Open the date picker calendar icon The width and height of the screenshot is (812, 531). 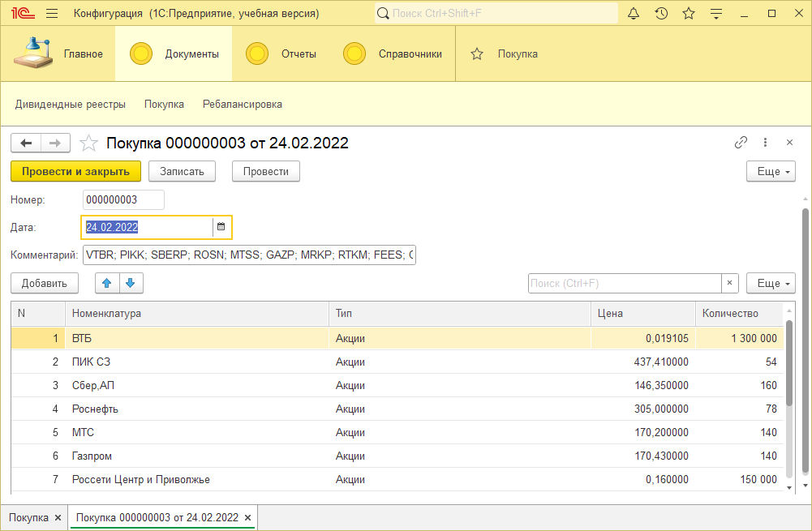pyautogui.click(x=221, y=227)
